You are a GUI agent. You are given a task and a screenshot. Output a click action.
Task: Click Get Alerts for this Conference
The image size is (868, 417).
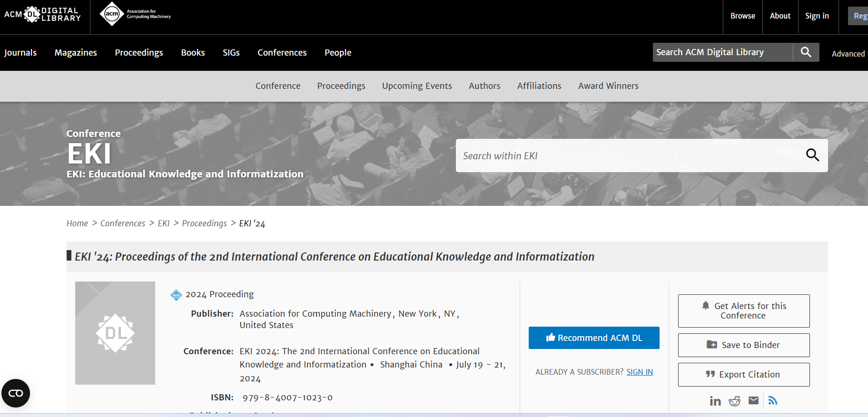tap(744, 311)
